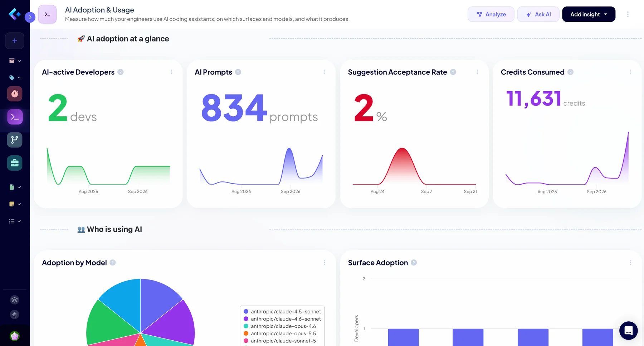Open the purple terminal icon in the sidebar
The image size is (644, 346).
(15, 117)
